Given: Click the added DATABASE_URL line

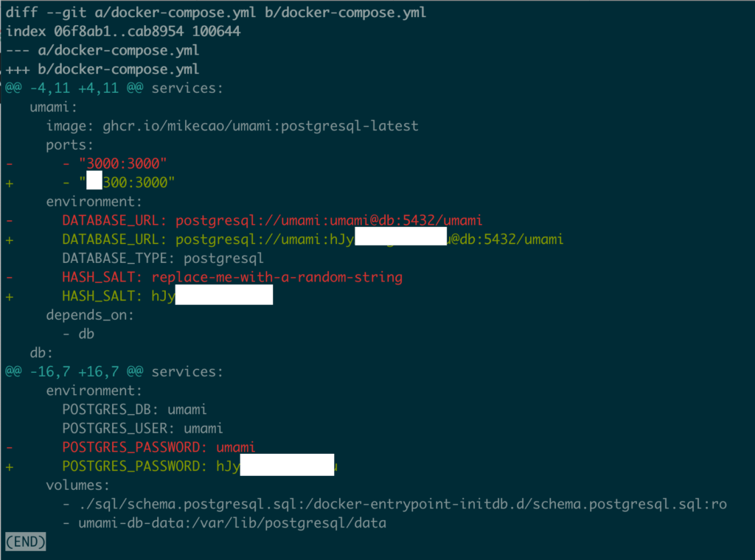Looking at the screenshot, I should (x=285, y=239).
